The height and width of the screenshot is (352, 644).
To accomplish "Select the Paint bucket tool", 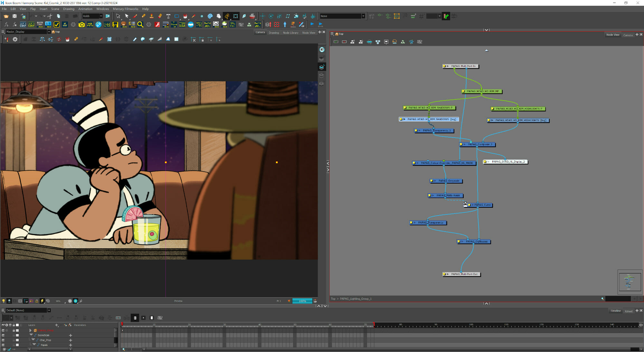I will [185, 16].
